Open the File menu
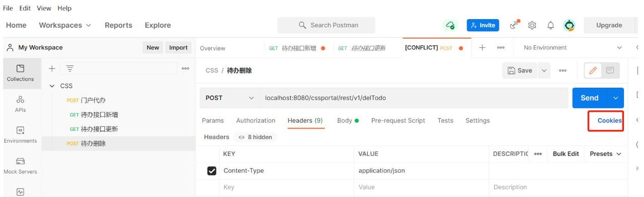This screenshot has width=644, height=197. pos(8,8)
